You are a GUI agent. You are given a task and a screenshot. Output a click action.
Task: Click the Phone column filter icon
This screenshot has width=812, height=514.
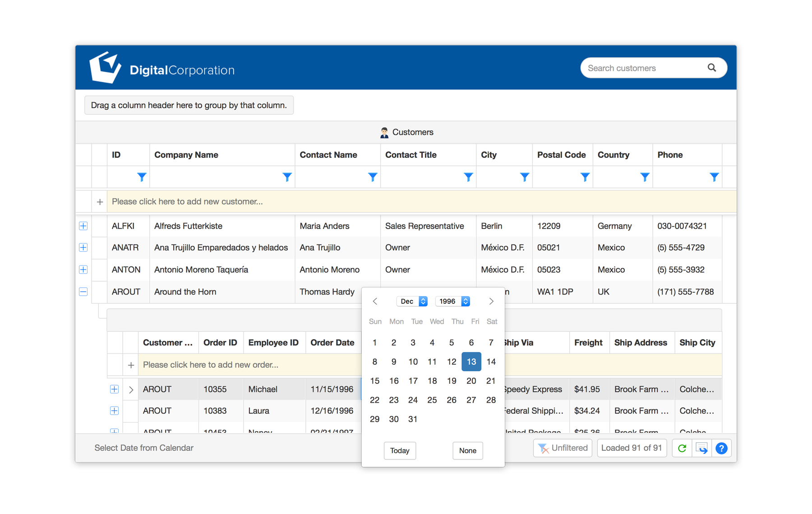tap(714, 177)
